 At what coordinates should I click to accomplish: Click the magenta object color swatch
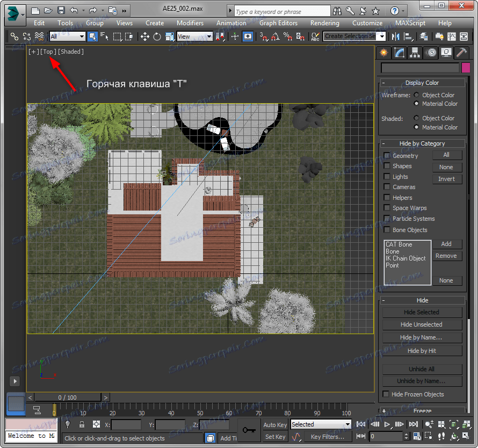pyautogui.click(x=466, y=68)
